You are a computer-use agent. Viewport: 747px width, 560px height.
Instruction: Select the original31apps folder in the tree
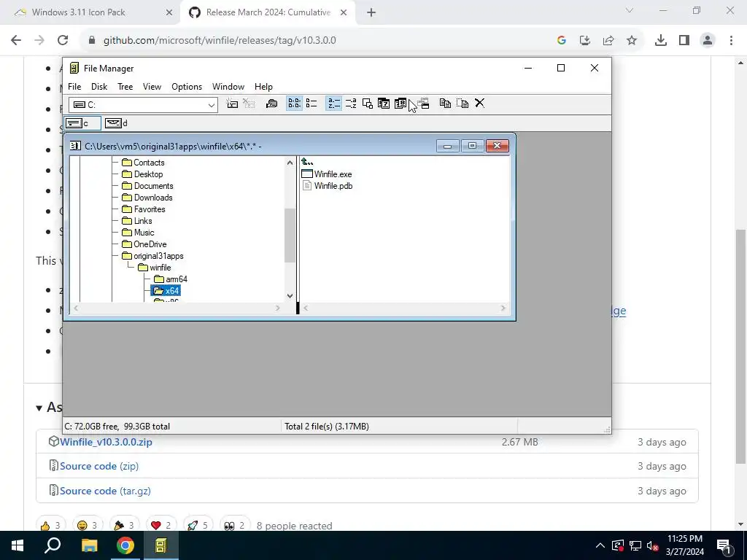tap(153, 256)
